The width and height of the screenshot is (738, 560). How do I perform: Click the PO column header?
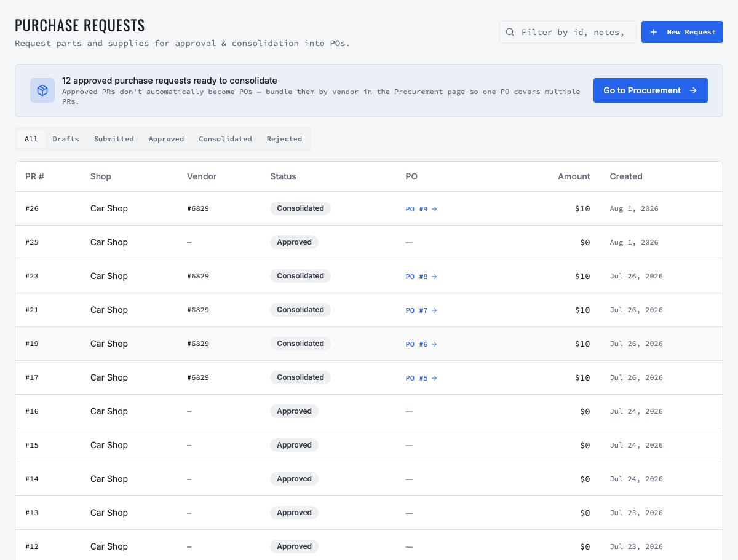pyautogui.click(x=411, y=176)
